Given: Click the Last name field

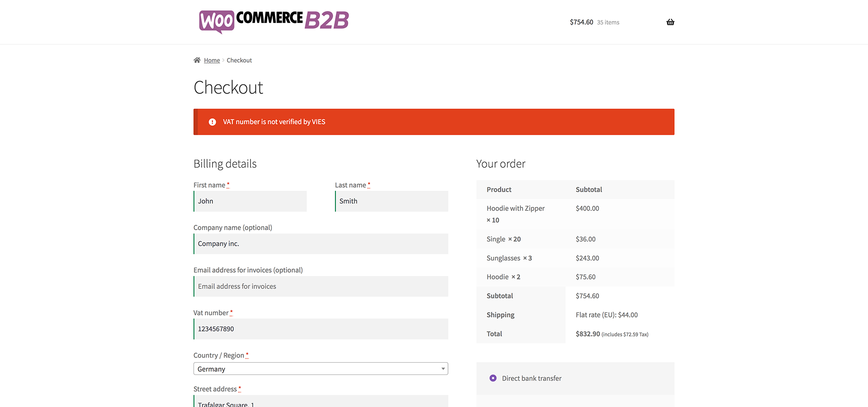Looking at the screenshot, I should 392,201.
